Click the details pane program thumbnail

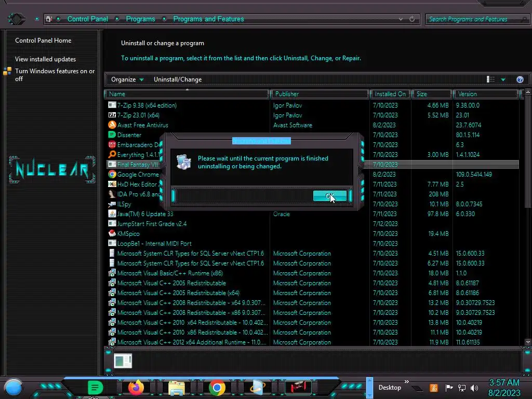123,361
